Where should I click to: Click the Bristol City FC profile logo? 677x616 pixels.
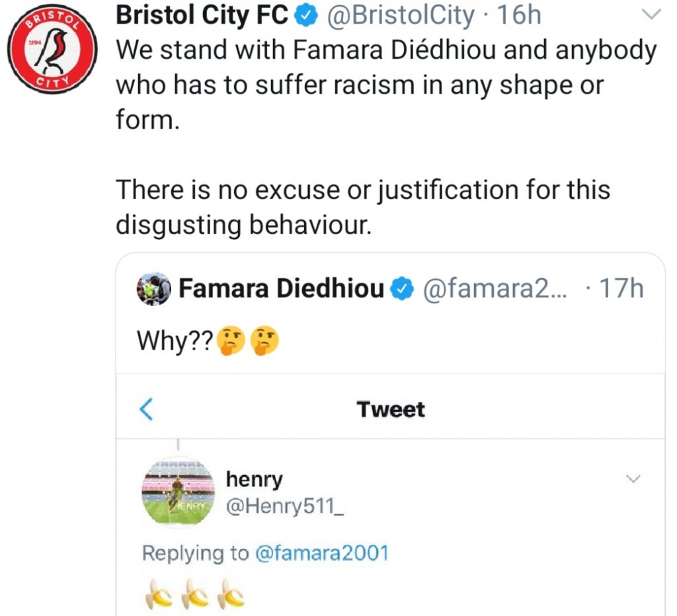pos(53,53)
